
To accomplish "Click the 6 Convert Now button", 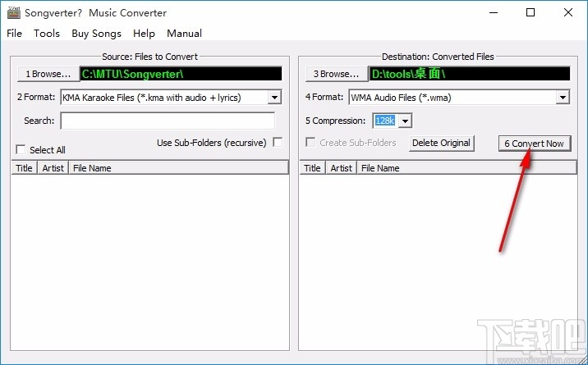I will pyautogui.click(x=535, y=144).
